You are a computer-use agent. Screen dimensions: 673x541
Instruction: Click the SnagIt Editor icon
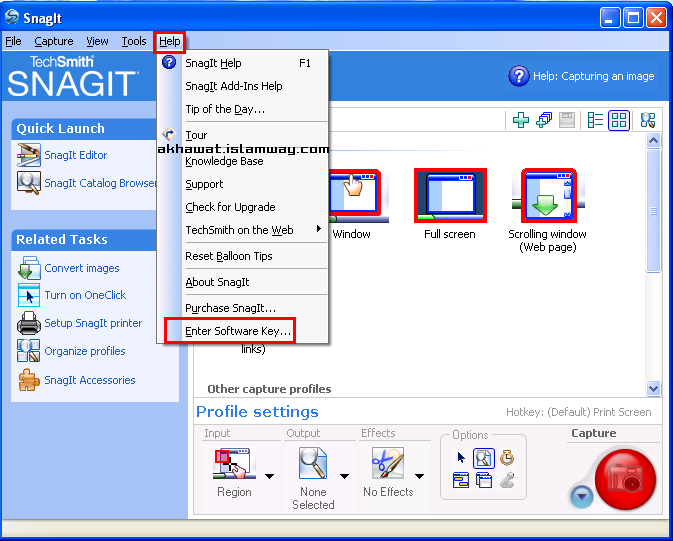pyautogui.click(x=29, y=155)
